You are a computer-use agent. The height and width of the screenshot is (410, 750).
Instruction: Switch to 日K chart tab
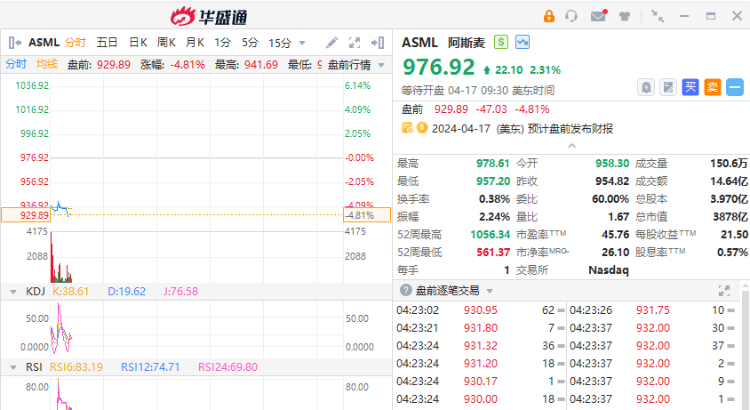pos(138,42)
